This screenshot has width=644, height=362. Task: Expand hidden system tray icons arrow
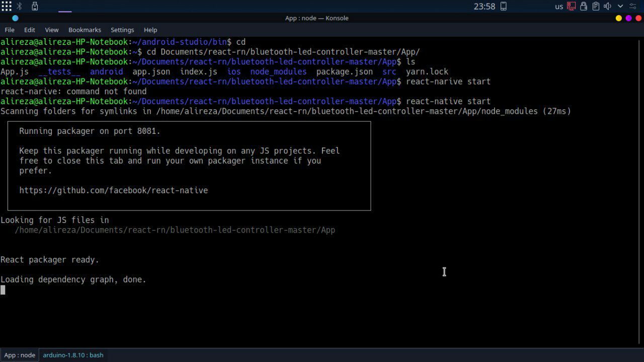pos(620,7)
